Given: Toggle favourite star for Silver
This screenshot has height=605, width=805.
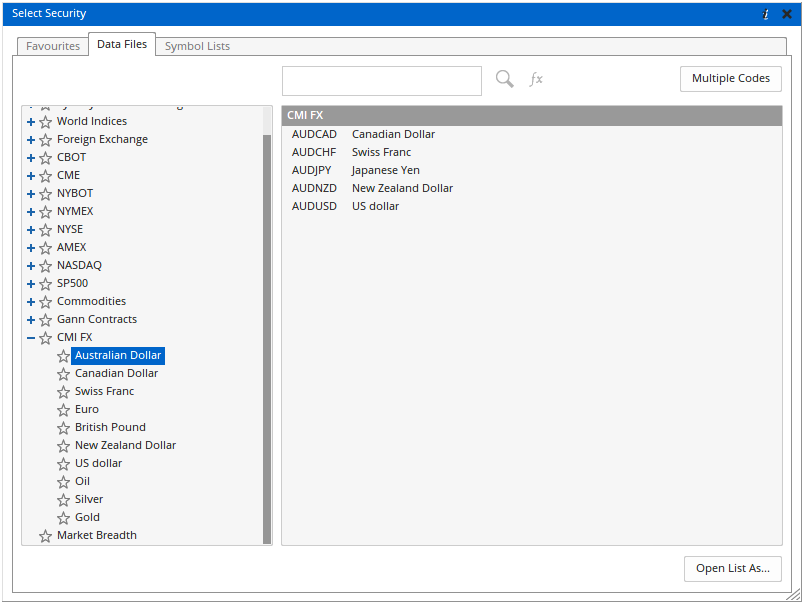Looking at the screenshot, I should point(64,500).
